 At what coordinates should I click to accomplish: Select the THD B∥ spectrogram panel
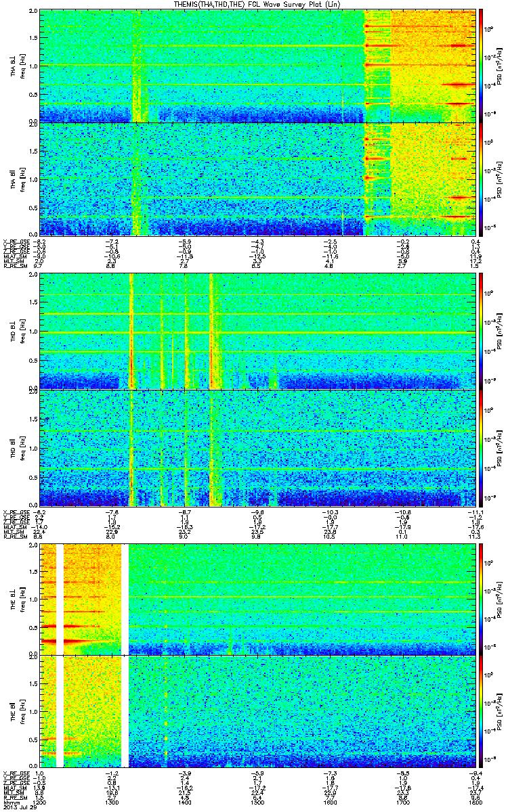257,447
